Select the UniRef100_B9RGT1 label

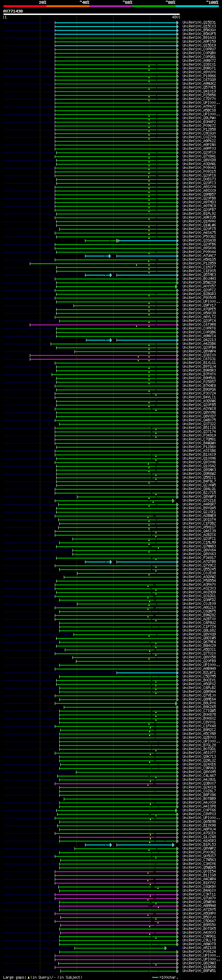199,68
